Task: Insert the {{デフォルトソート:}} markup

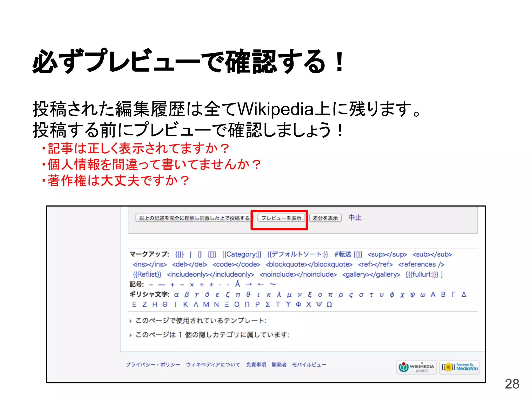Action: (x=298, y=254)
